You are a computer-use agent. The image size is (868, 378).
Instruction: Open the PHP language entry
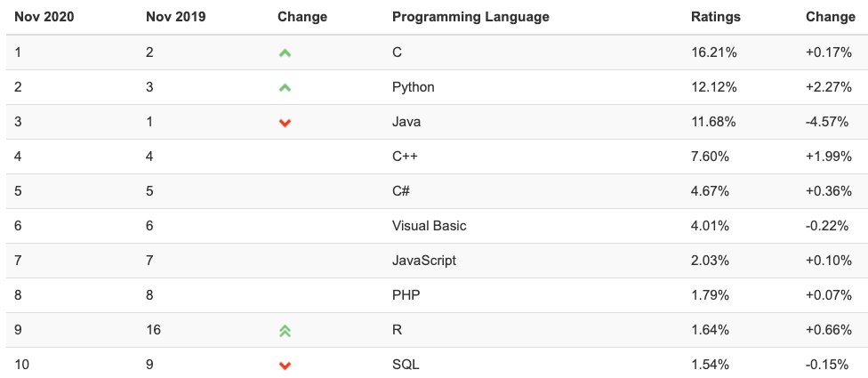[x=406, y=295]
